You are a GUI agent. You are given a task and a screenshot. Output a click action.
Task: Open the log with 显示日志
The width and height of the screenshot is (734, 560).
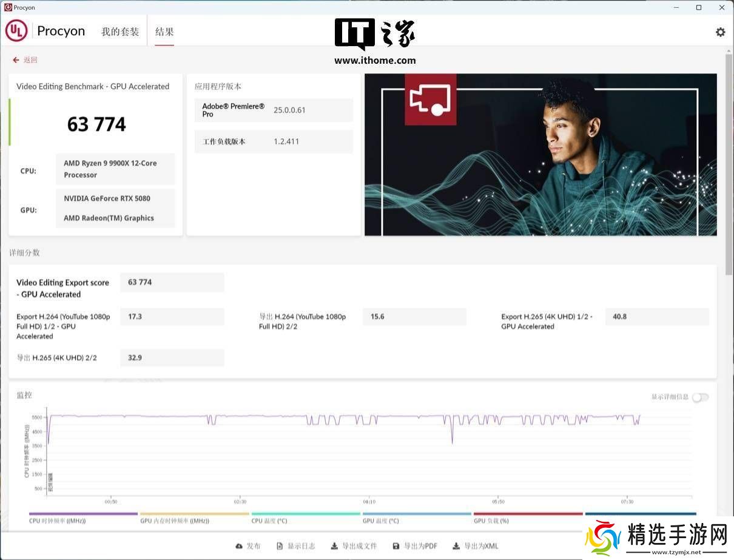coord(295,546)
